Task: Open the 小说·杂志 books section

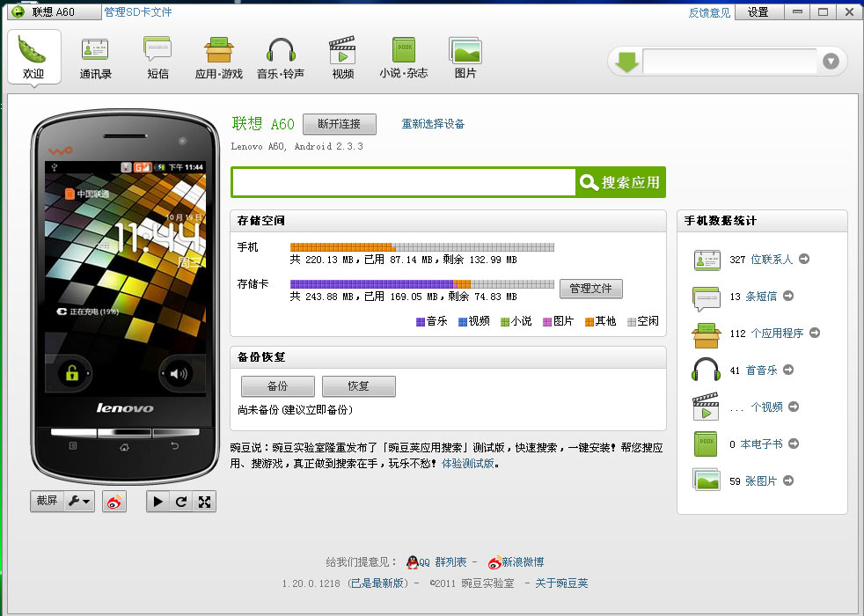Action: tap(404, 58)
